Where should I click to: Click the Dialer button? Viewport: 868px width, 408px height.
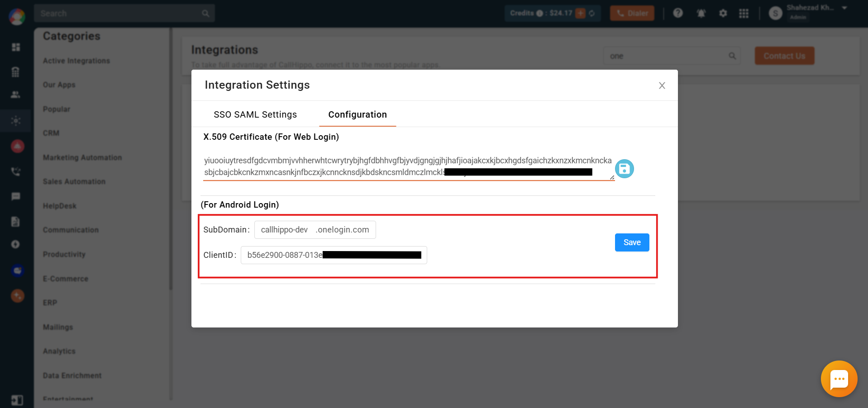tap(632, 13)
